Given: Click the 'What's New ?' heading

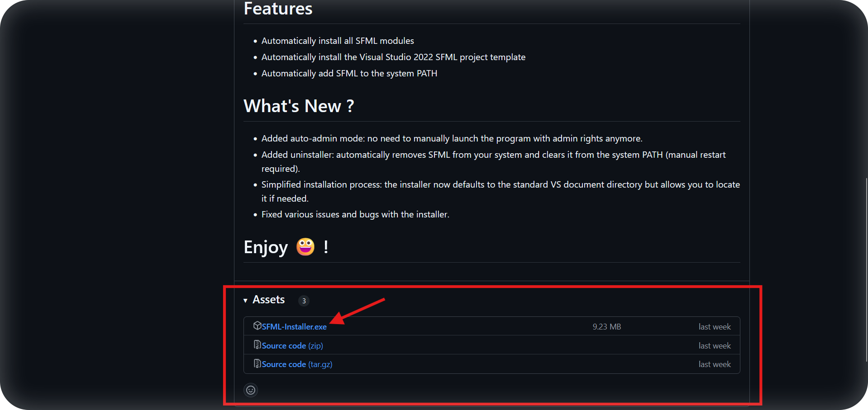Looking at the screenshot, I should pos(299,106).
